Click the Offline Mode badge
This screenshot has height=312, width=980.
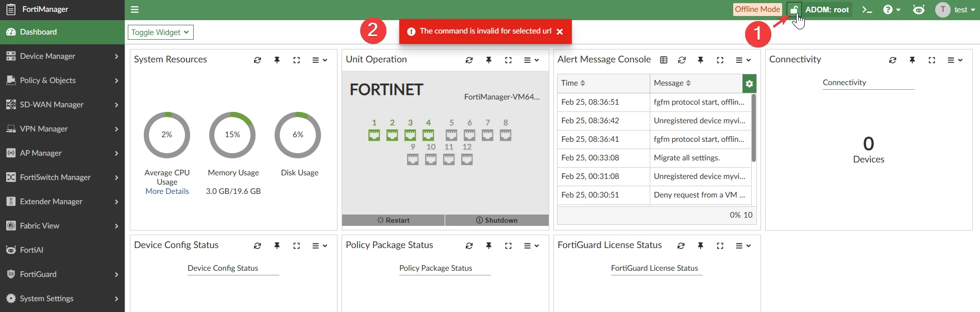point(757,9)
